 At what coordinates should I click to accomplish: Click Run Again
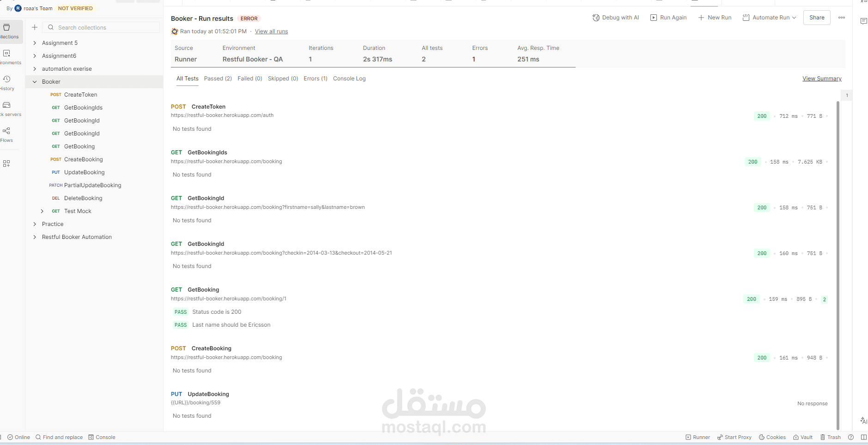tap(668, 18)
